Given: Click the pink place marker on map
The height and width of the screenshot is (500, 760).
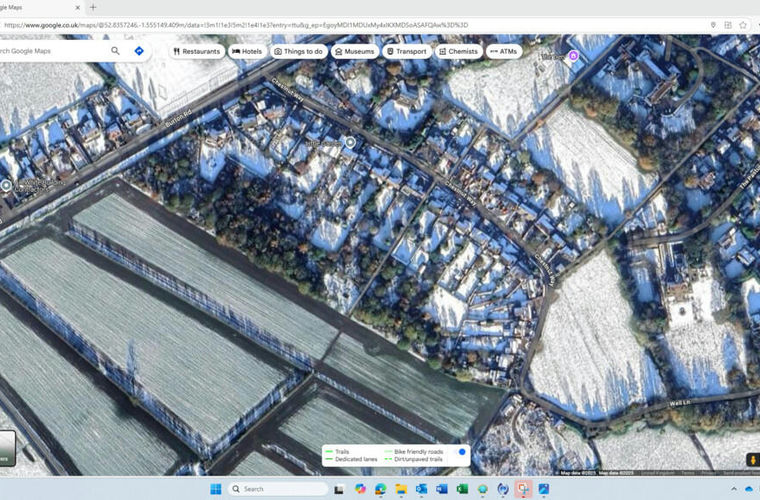Looking at the screenshot, I should coord(573,56).
